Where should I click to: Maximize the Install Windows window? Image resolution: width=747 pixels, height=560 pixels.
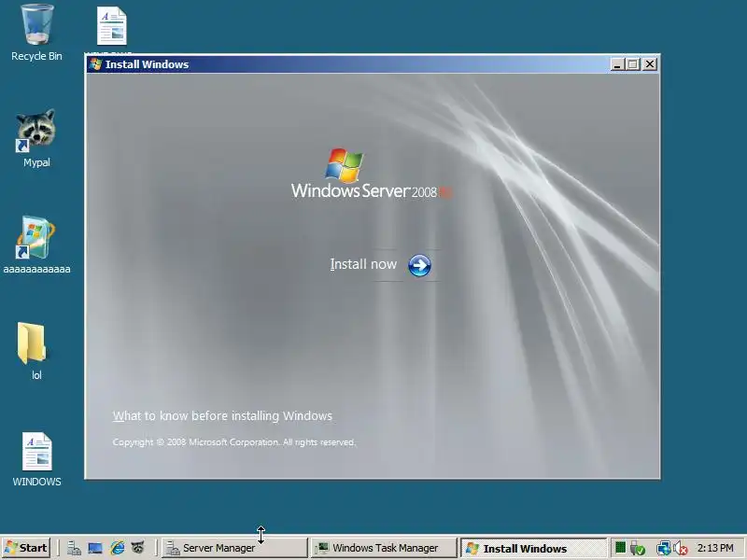click(633, 64)
